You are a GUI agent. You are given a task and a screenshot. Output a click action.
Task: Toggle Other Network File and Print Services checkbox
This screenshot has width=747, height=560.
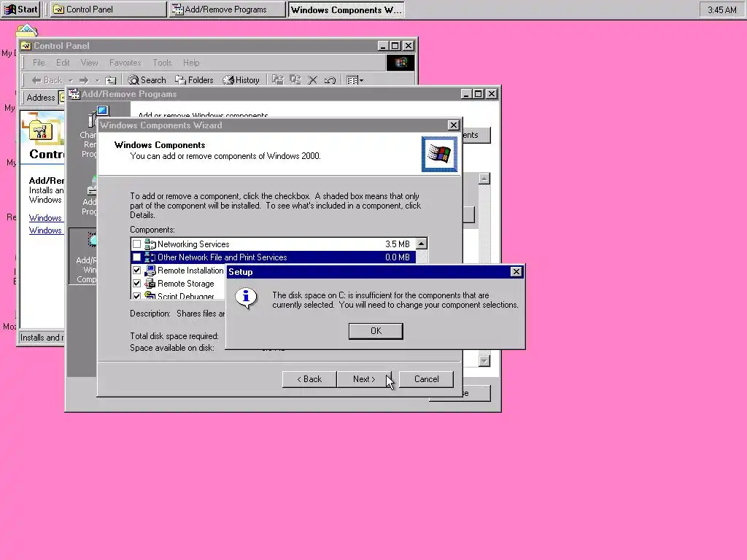[136, 257]
